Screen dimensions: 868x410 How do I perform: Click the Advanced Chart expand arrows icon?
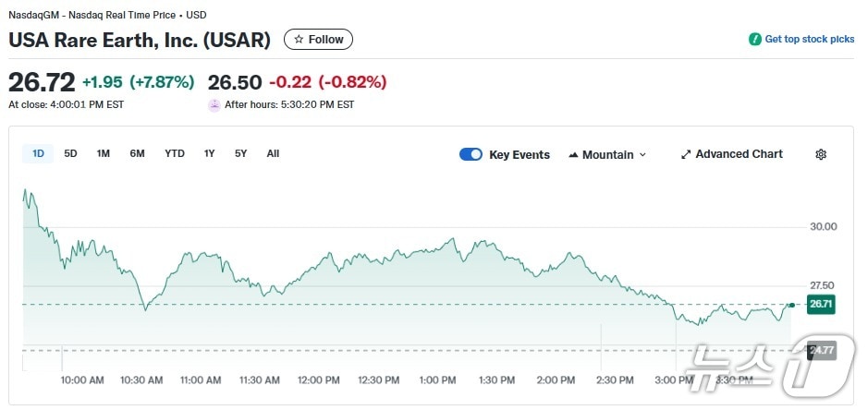tap(686, 154)
